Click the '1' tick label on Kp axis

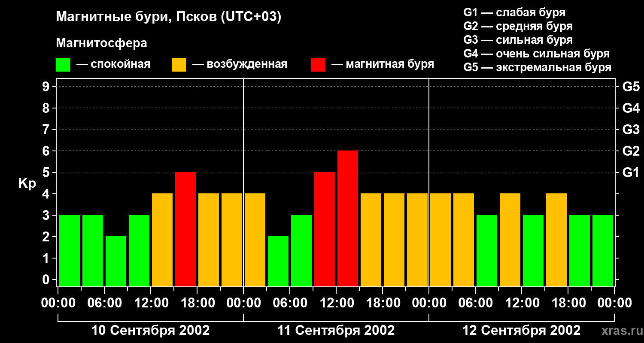47,258
